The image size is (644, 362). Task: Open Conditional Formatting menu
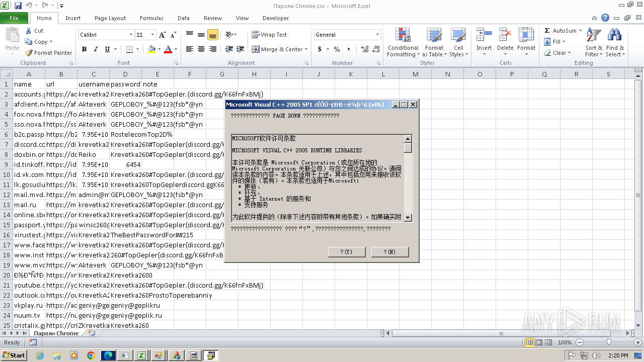coord(403,43)
